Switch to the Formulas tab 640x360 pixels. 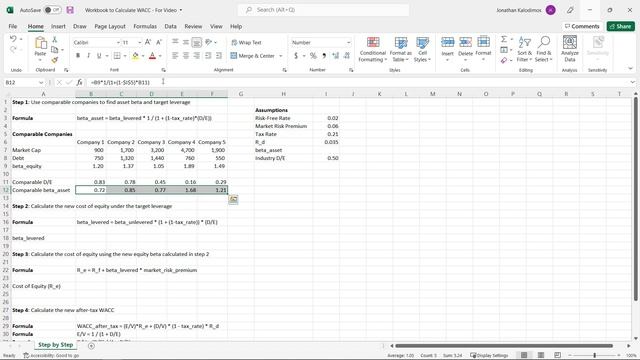[145, 27]
